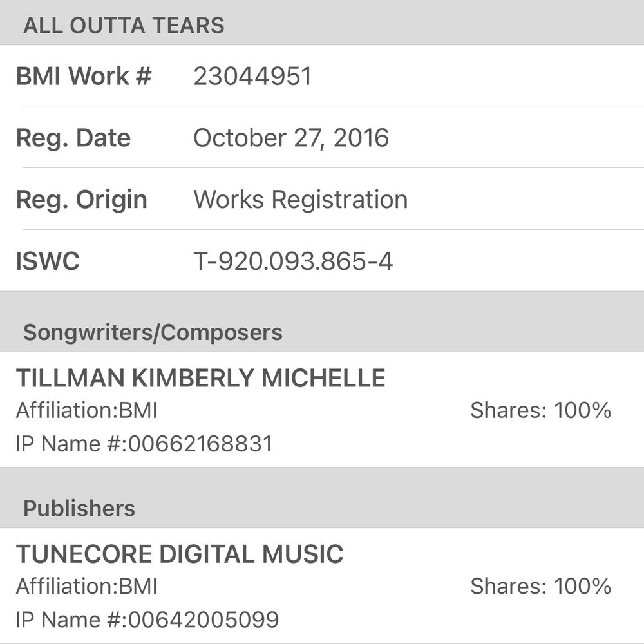Select the ISWC label
Screen dimensions: 644x644
(48, 261)
